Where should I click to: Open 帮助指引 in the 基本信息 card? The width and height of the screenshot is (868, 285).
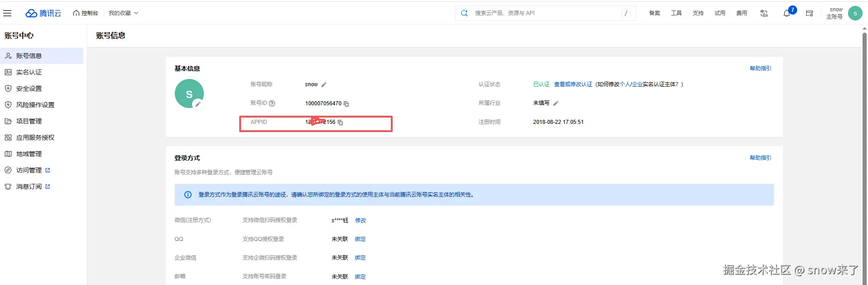point(760,69)
